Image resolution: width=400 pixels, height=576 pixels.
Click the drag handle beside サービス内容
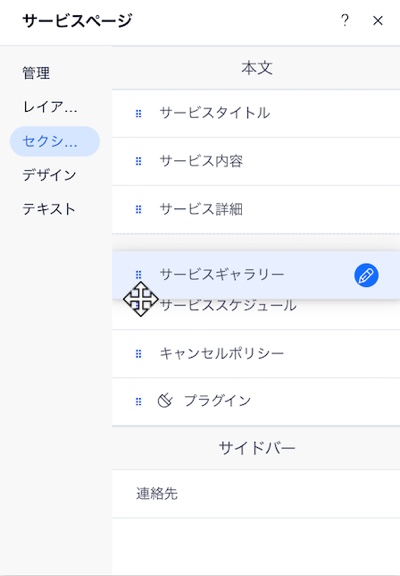coord(138,161)
